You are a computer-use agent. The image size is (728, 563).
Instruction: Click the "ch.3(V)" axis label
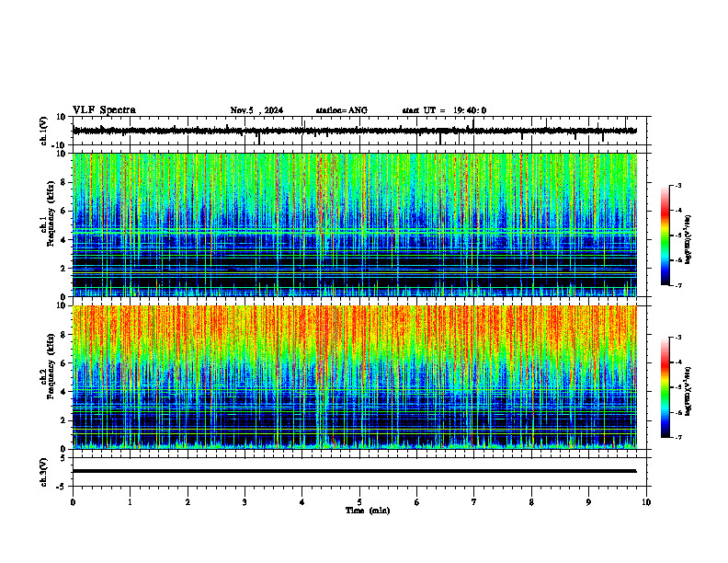pos(43,472)
